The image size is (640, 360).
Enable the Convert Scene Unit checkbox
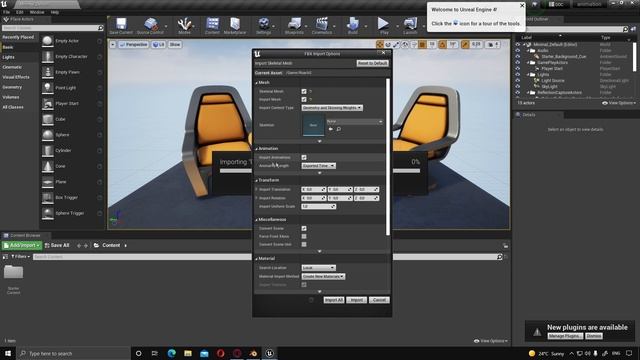coord(304,244)
